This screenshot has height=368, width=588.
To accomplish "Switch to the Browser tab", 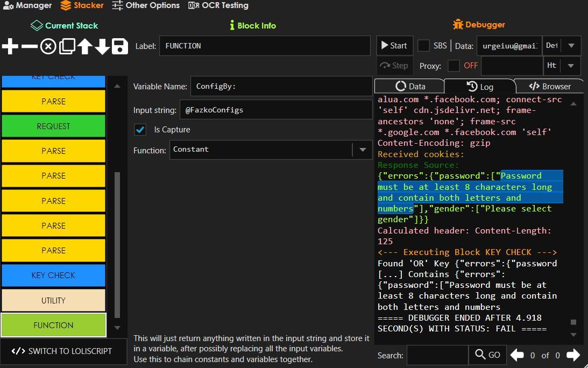I will [x=549, y=85].
